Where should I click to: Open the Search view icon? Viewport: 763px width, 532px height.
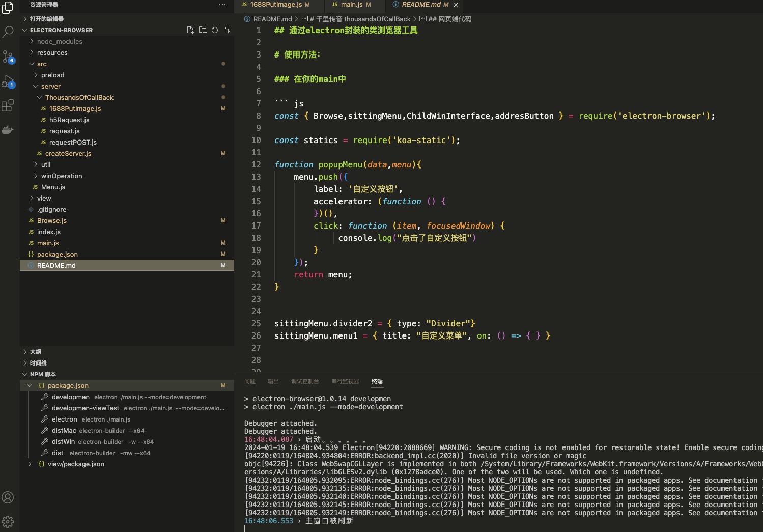(x=8, y=32)
